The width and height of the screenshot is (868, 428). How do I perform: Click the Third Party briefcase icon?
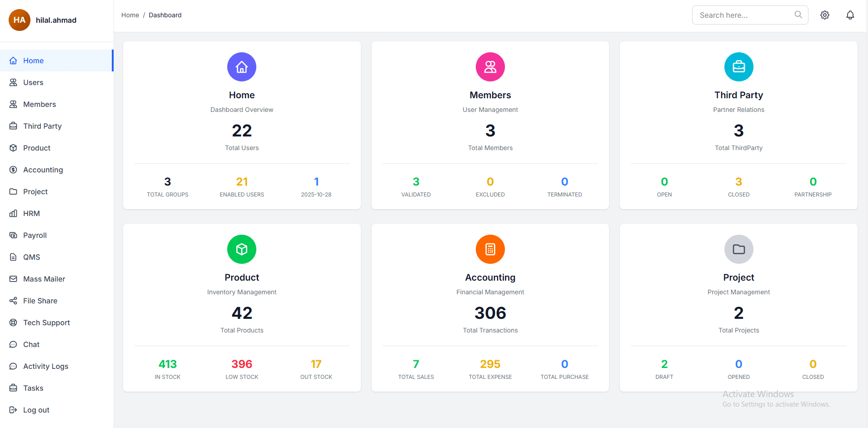pos(738,67)
